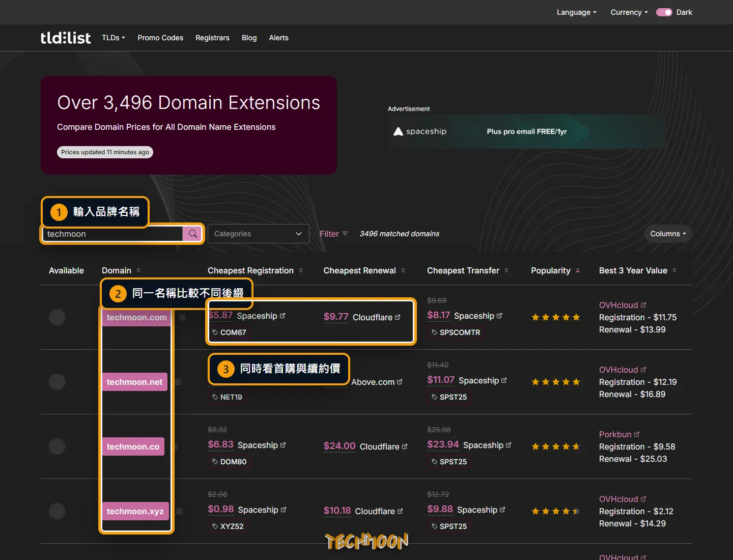This screenshot has width=733, height=560.
Task: Click the $24.00 renewal price
Action: [340, 446]
